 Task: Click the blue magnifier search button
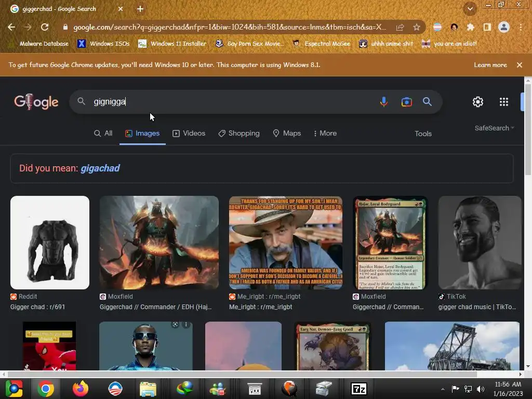click(x=427, y=101)
